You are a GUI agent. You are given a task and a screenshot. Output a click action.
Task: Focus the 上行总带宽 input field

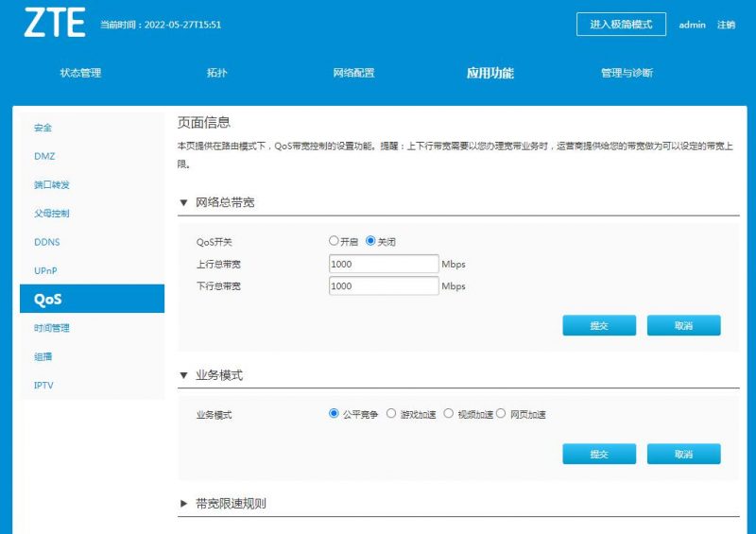point(384,265)
